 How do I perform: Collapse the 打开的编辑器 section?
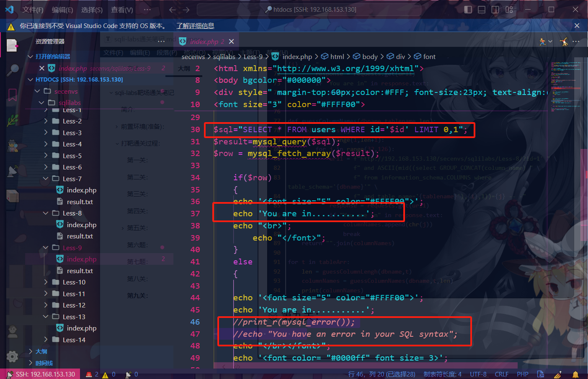click(53, 56)
